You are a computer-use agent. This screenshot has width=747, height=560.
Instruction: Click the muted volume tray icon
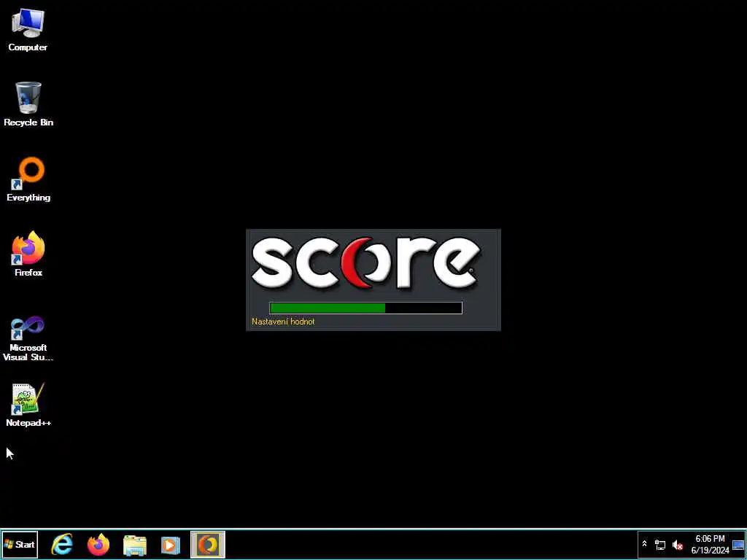pyautogui.click(x=677, y=545)
